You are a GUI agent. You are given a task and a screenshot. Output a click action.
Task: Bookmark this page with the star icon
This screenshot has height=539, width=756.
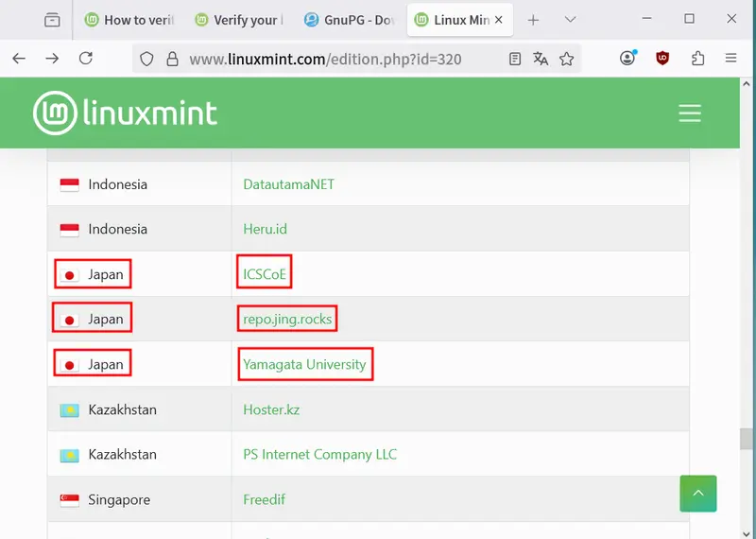(x=566, y=59)
